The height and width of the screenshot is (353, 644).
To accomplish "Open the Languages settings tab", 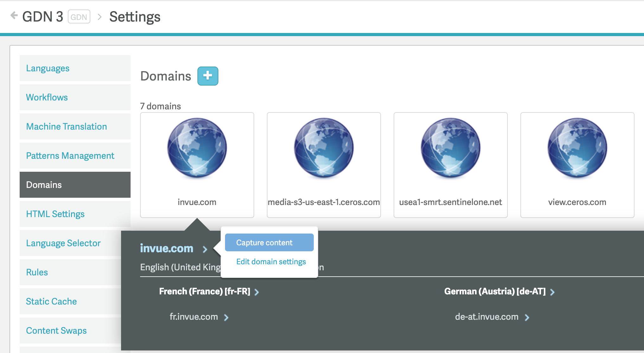I will (x=48, y=68).
